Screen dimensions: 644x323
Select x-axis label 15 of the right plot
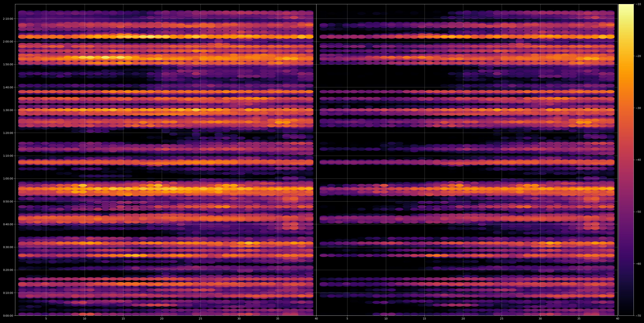click(x=425, y=319)
